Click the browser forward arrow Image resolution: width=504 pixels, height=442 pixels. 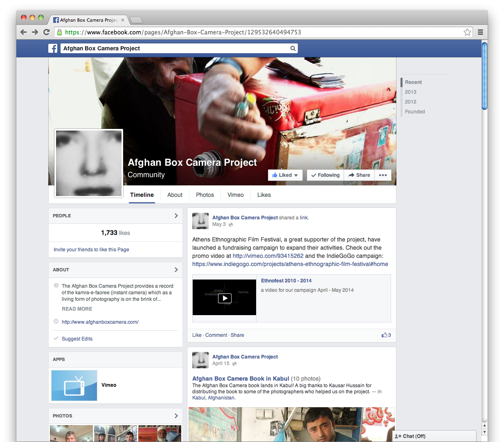[x=35, y=32]
